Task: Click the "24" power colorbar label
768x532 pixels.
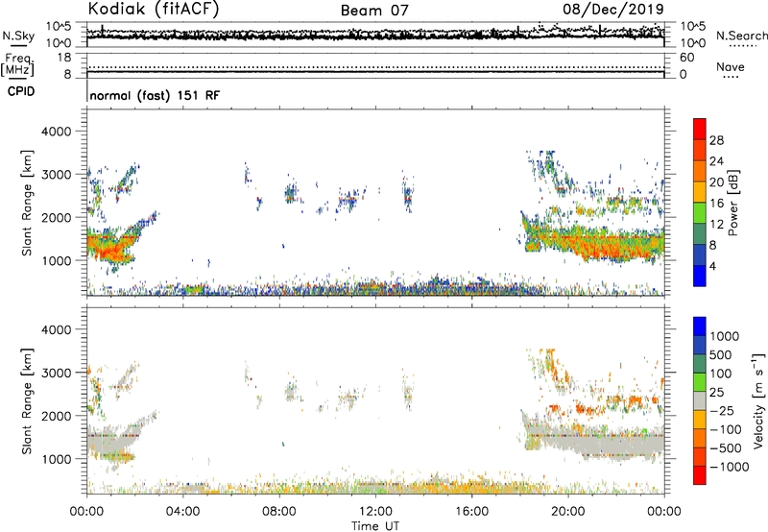Action: pyautogui.click(x=716, y=161)
